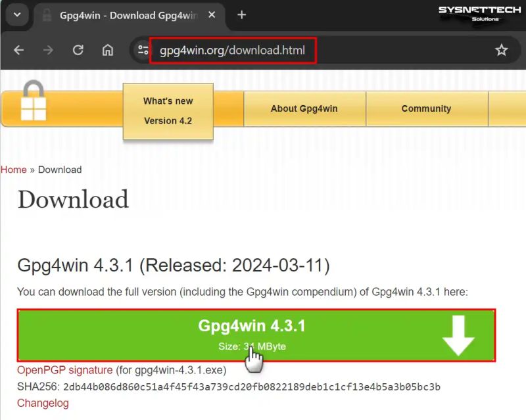
Task: Open the Community menu
Action: point(426,108)
